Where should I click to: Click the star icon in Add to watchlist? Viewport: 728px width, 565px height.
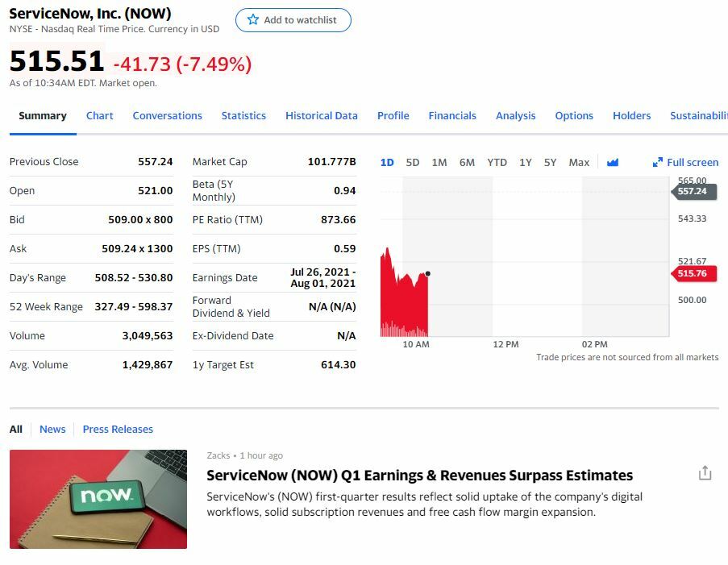(253, 20)
